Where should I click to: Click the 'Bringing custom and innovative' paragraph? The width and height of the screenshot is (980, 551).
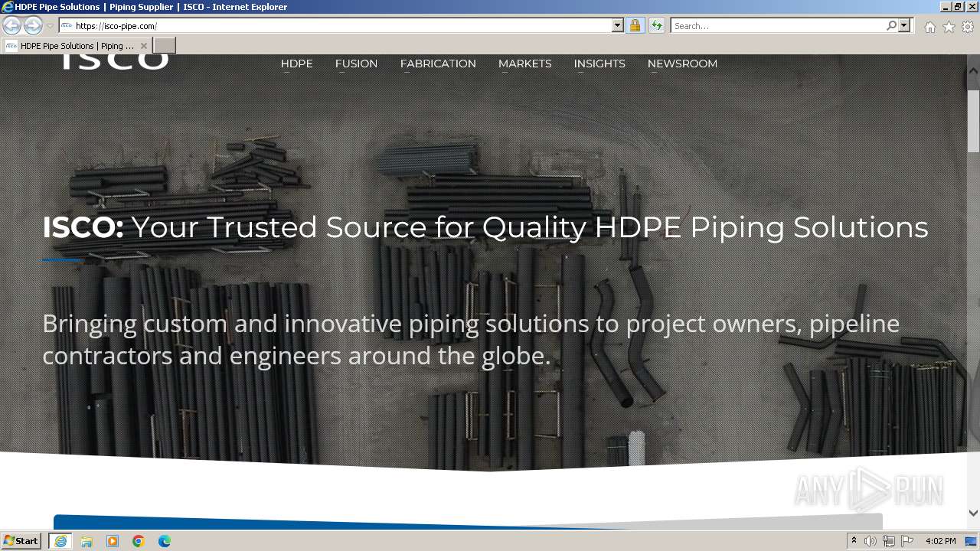pyautogui.click(x=471, y=339)
